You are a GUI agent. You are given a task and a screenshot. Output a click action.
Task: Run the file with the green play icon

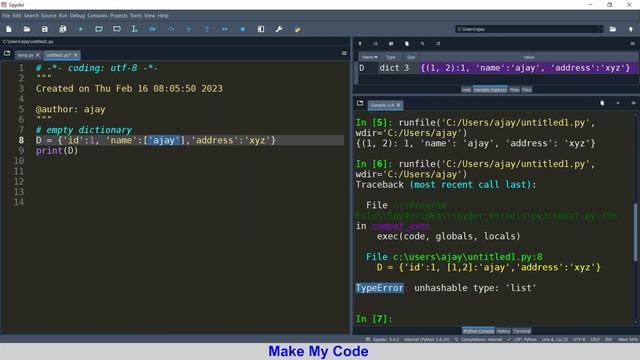[81, 29]
